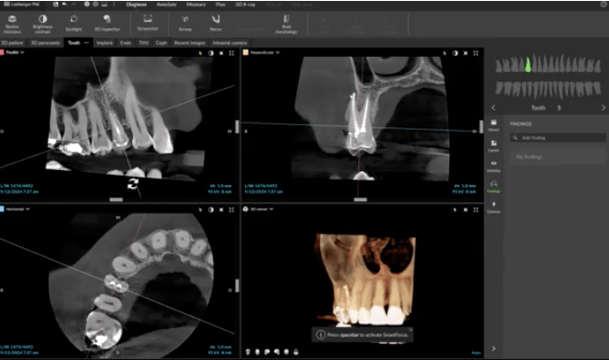Open the 3D inspection tool
This screenshot has height=360, width=609.
(x=107, y=23)
